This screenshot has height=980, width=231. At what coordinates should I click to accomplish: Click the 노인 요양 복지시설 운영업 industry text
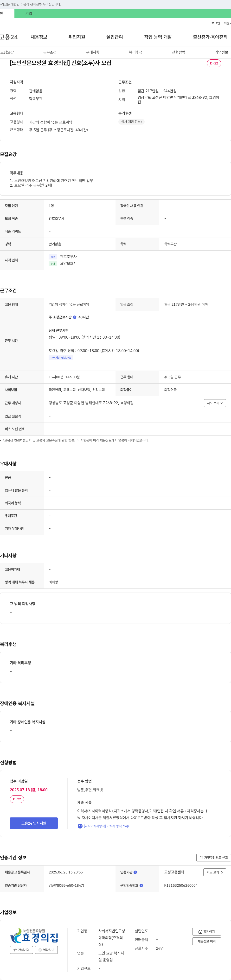[x=111, y=956]
